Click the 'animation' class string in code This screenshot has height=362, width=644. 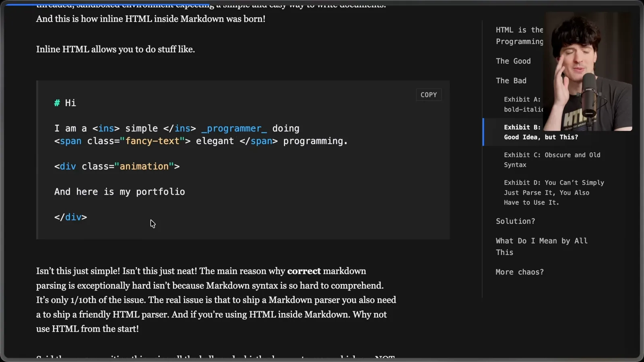click(144, 167)
